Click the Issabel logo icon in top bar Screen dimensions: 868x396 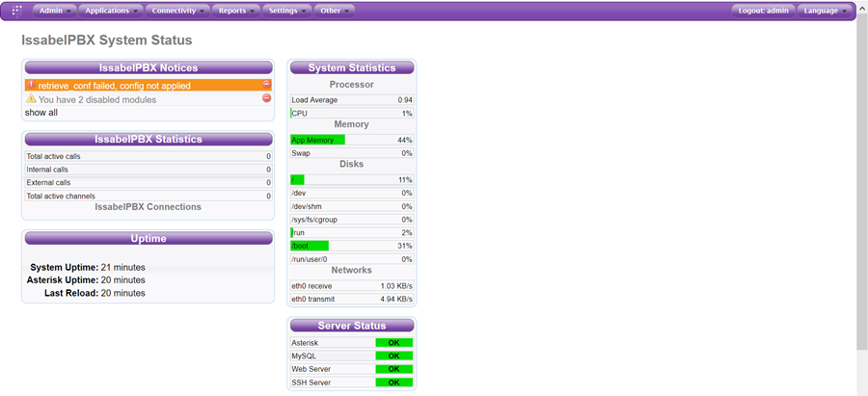[x=17, y=11]
